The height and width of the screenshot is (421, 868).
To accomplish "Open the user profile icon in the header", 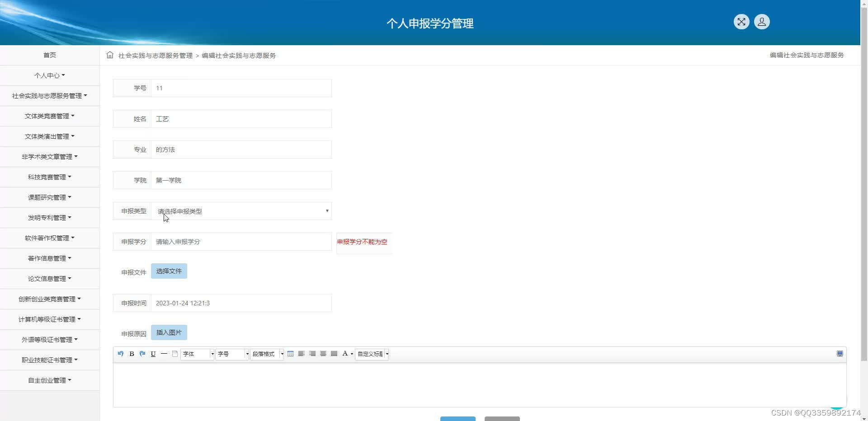I will click(x=762, y=22).
